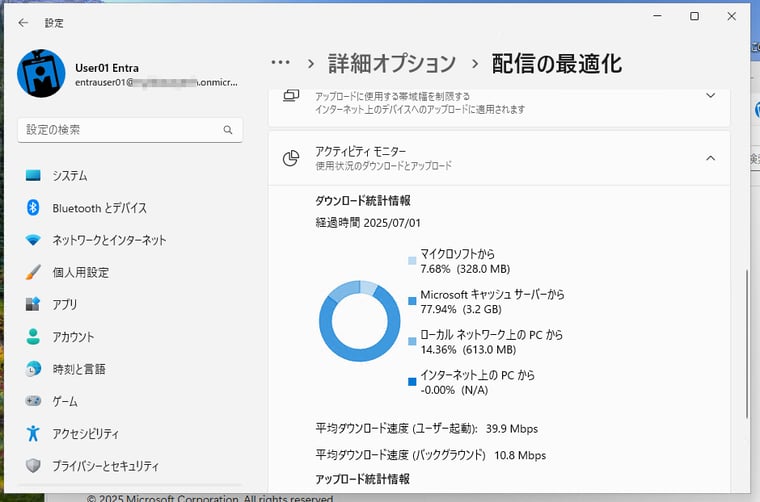
Task: Click the upload bandwidth devices icon
Action: [x=291, y=95]
